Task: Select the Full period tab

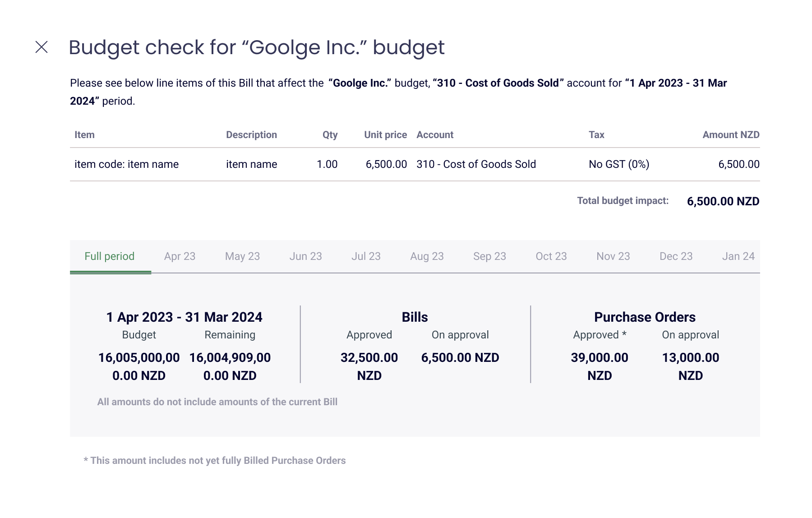Action: pos(110,256)
